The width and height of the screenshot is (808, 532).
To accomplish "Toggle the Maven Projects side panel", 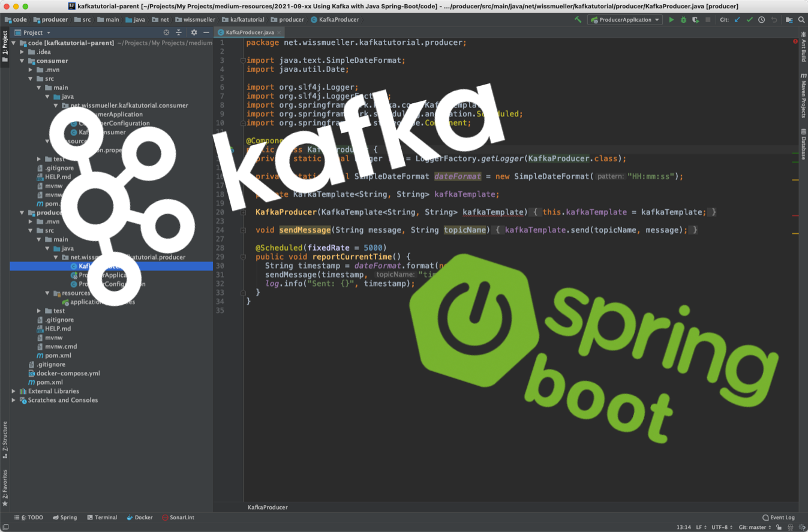I will click(x=803, y=95).
